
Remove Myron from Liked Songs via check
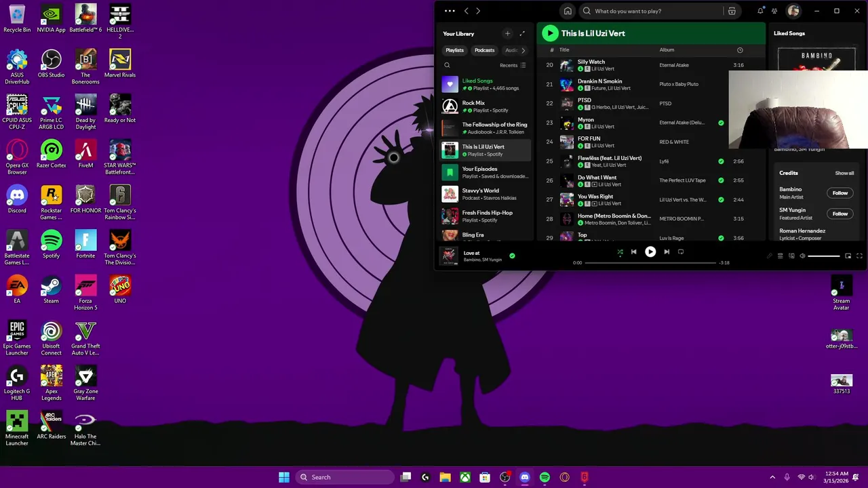point(721,123)
